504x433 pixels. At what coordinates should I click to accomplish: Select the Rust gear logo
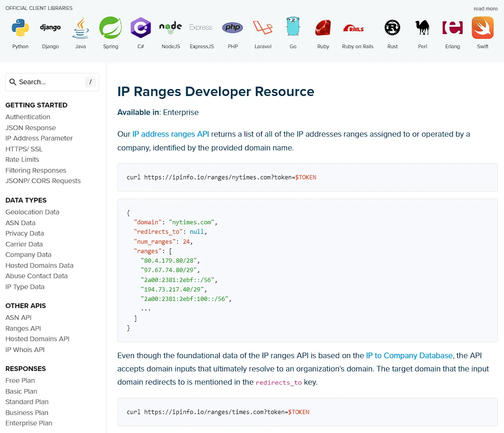coord(392,27)
